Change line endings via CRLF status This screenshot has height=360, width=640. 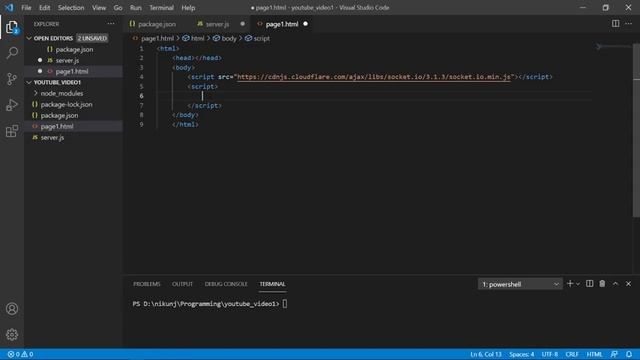click(572, 354)
